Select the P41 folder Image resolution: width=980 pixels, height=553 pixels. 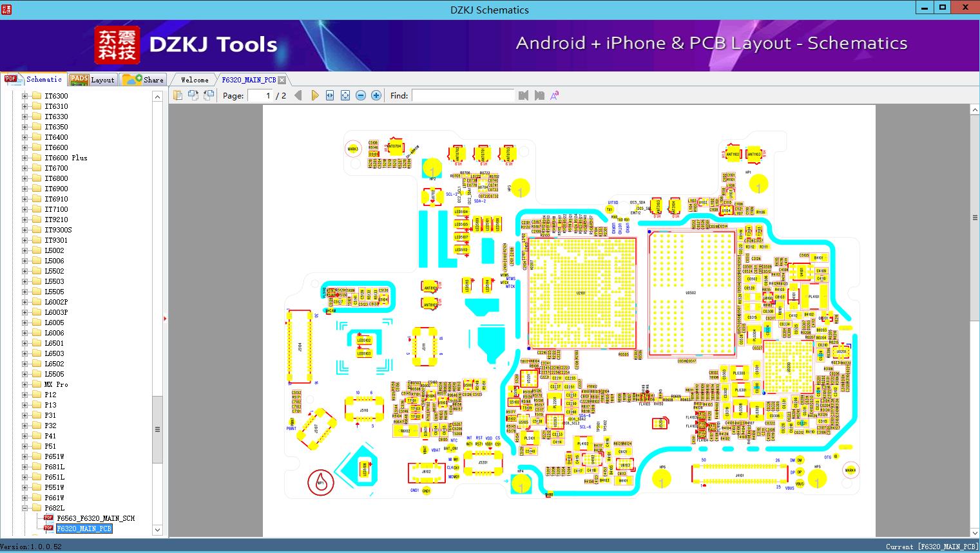point(50,436)
